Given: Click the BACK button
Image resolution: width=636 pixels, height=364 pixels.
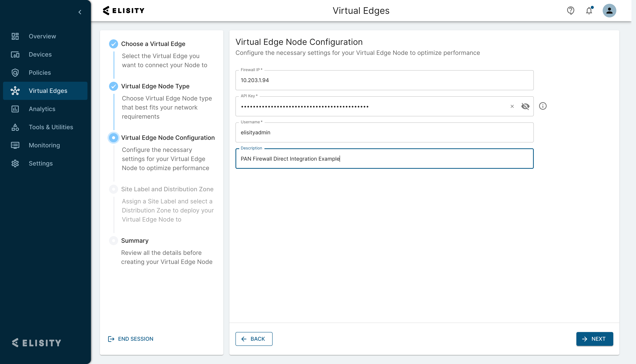Looking at the screenshot, I should pyautogui.click(x=254, y=339).
